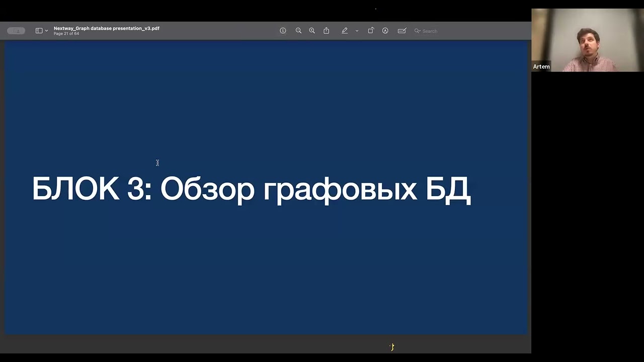Click the PDF file name title
Image resolution: width=644 pixels, height=362 pixels.
tap(107, 28)
